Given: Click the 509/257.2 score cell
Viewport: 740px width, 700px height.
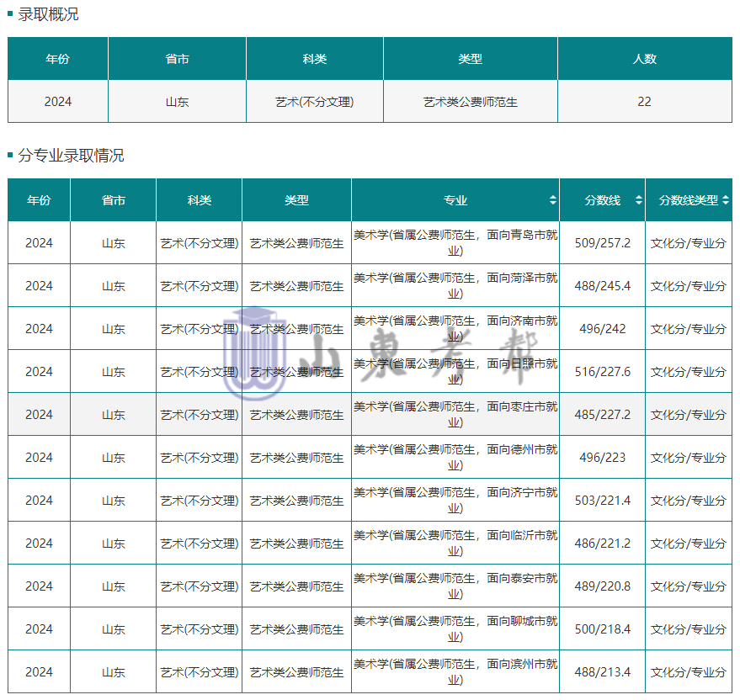Looking at the screenshot, I should pyautogui.click(x=602, y=243).
